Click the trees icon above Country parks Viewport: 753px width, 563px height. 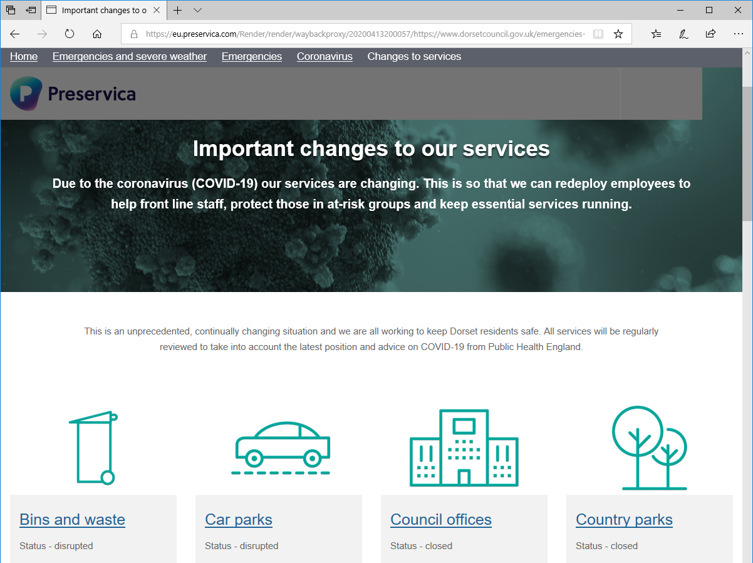click(x=649, y=448)
